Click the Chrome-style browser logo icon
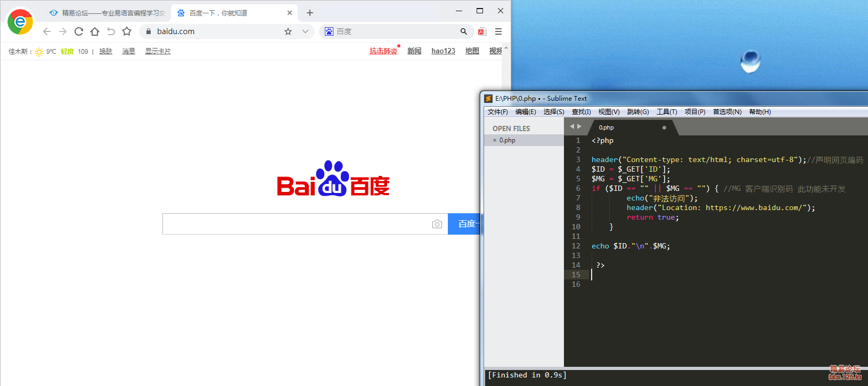 (20, 21)
